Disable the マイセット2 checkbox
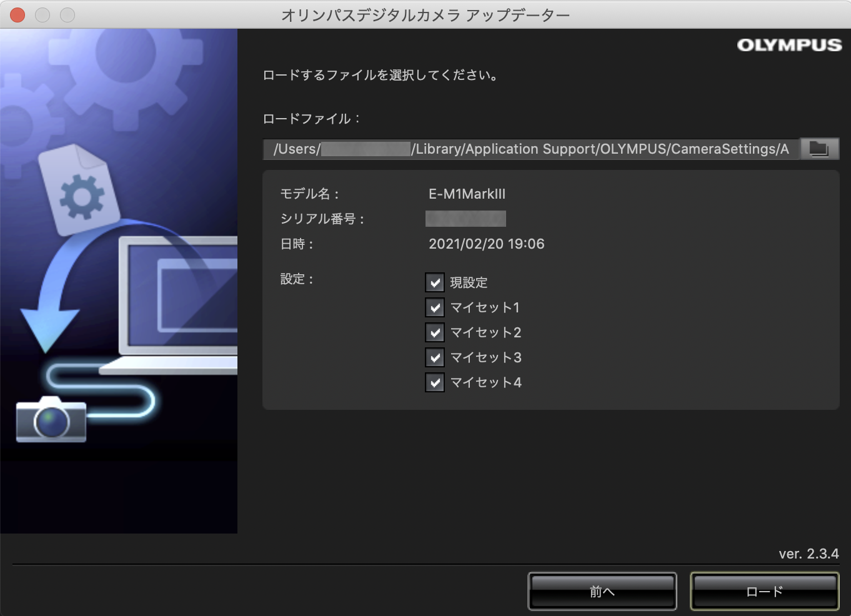The image size is (851, 616). (435, 332)
